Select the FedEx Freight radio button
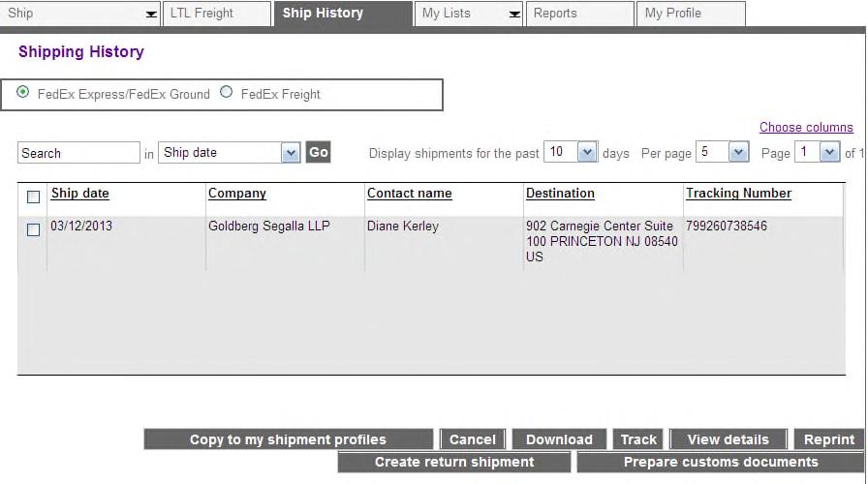The height and width of the screenshot is (484, 868). click(x=226, y=92)
